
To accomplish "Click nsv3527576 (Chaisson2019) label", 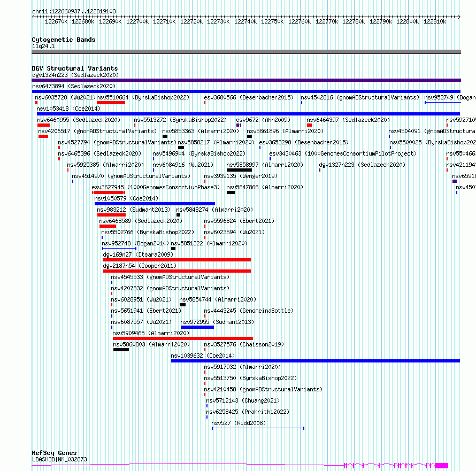I will coord(244,344).
